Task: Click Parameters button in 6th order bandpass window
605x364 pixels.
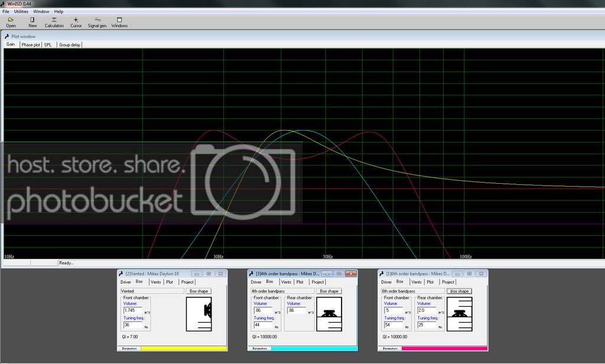Action: tap(390, 348)
